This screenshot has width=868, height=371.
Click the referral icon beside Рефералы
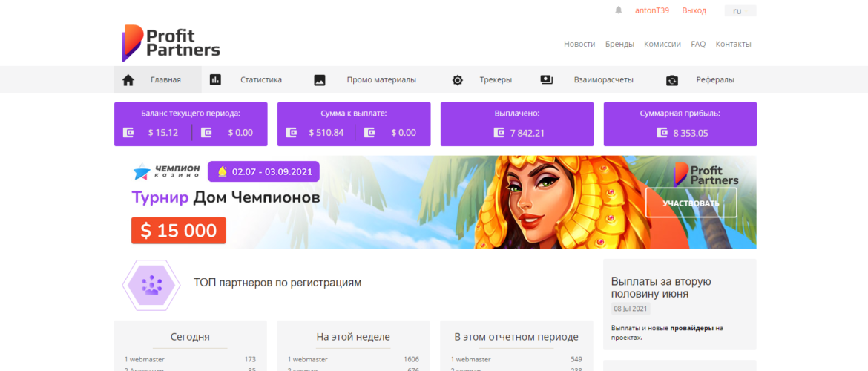pyautogui.click(x=672, y=80)
